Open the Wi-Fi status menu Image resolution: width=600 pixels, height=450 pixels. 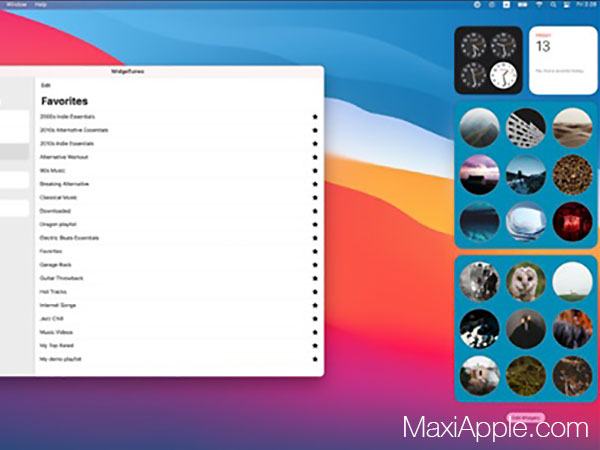point(540,5)
